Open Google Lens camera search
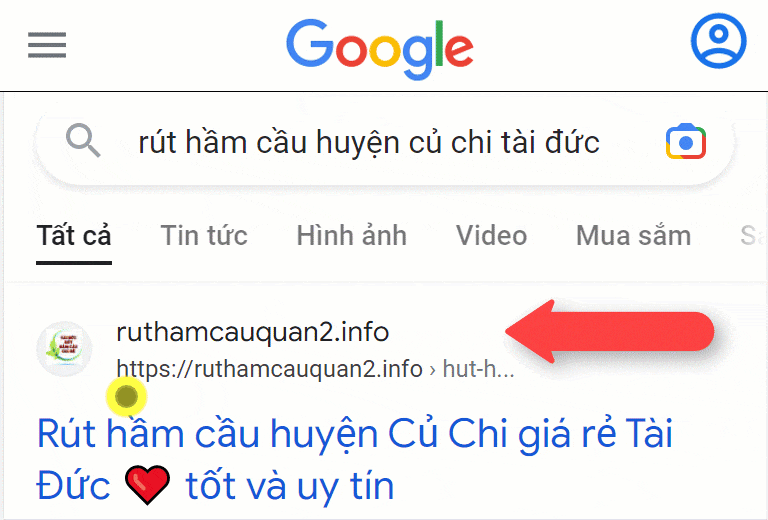Screen dimensions: 768x520 (686, 142)
